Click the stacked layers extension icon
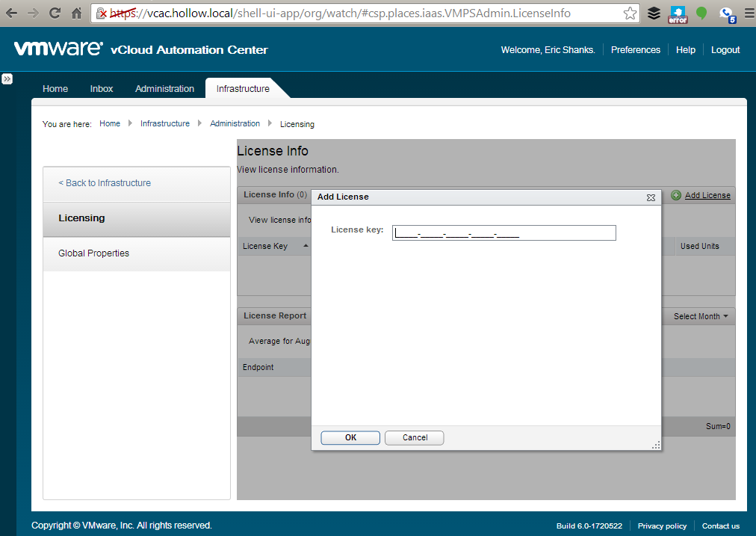This screenshot has height=536, width=756. tap(654, 13)
